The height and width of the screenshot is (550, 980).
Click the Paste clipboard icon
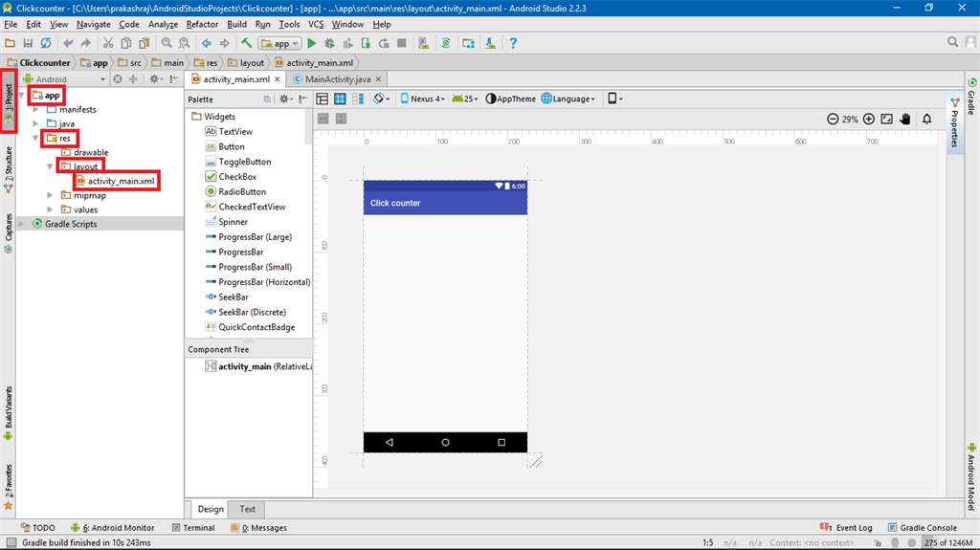tap(145, 43)
